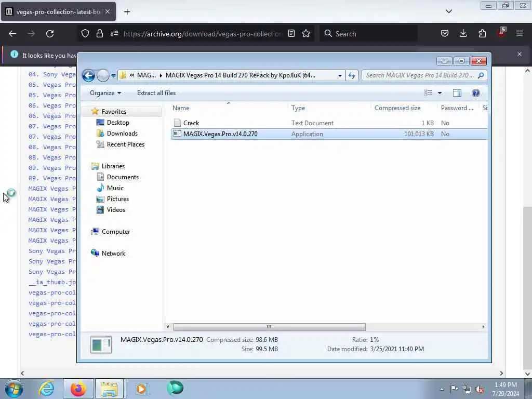Image resolution: width=532 pixels, height=399 pixels.
Task: Show hidden tray icons arrow
Action: coord(442,389)
